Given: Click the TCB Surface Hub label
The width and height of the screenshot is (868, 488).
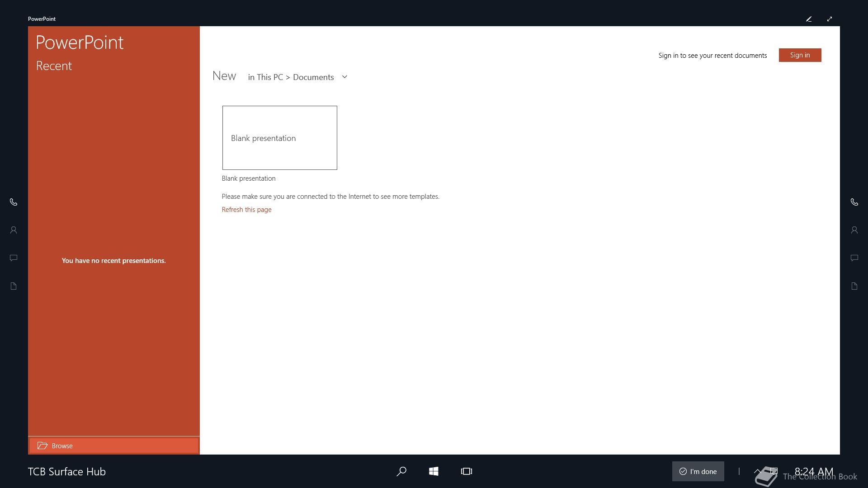Looking at the screenshot, I should point(67,472).
